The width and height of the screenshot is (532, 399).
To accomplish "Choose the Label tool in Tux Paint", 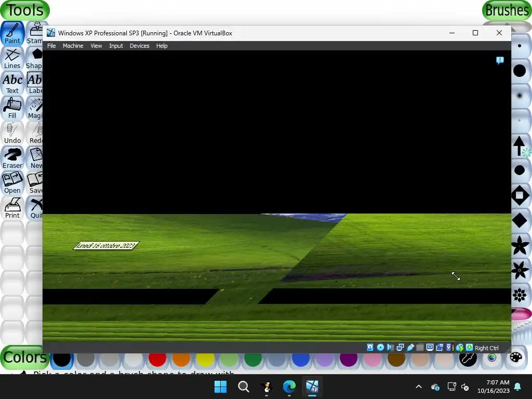I will [x=34, y=83].
